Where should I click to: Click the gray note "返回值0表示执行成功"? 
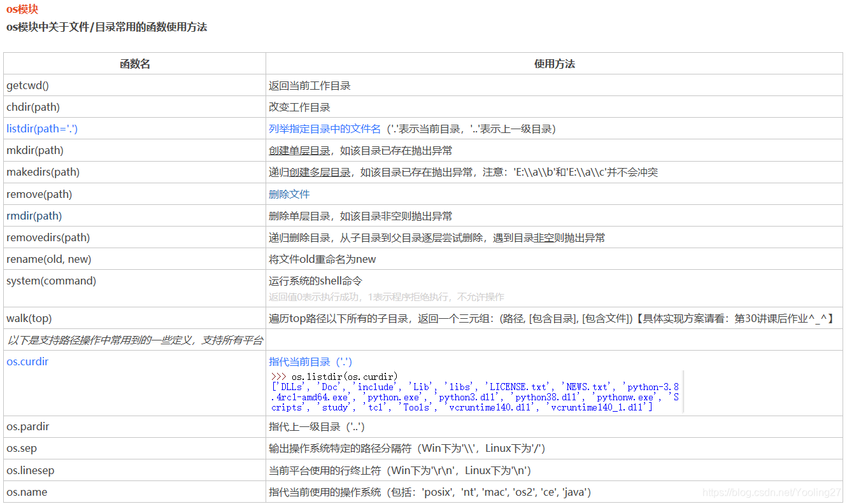click(386, 297)
